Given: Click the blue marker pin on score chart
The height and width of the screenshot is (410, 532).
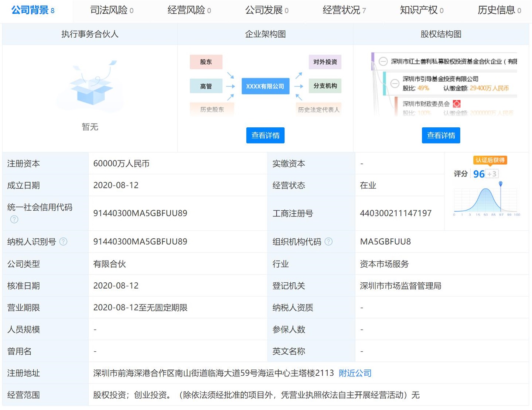Looking at the screenshot, I should (x=501, y=184).
